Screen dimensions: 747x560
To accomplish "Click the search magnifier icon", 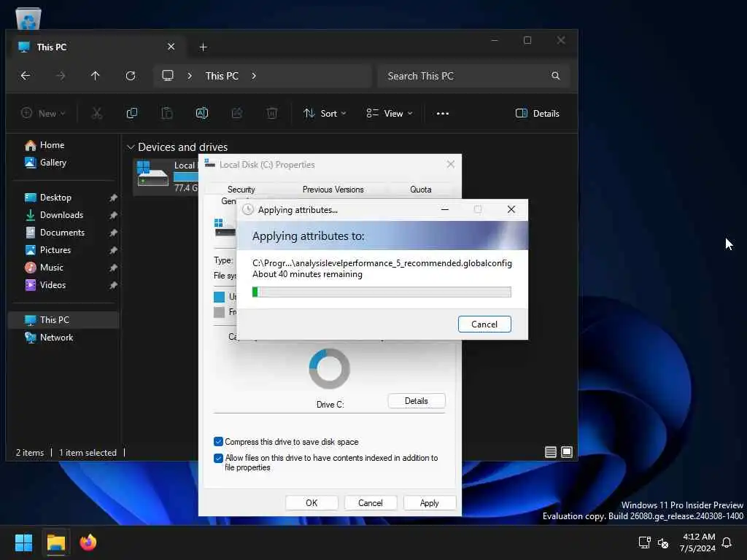I will [555, 76].
